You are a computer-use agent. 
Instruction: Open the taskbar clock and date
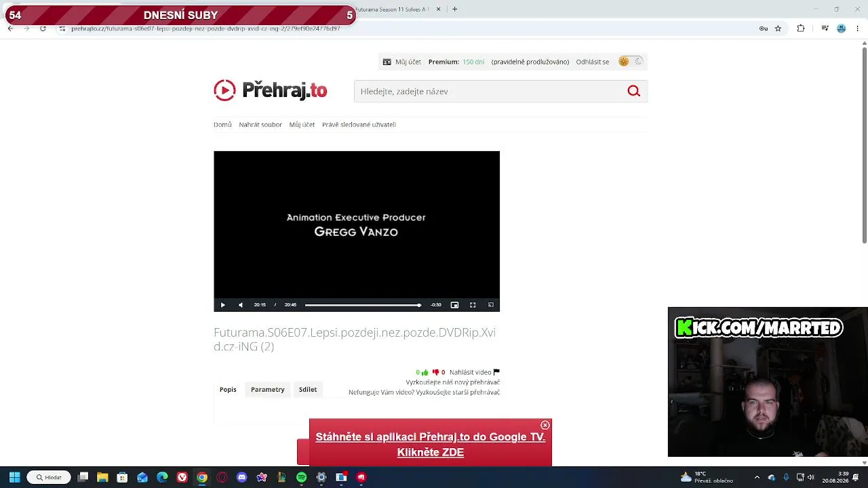[835, 477]
